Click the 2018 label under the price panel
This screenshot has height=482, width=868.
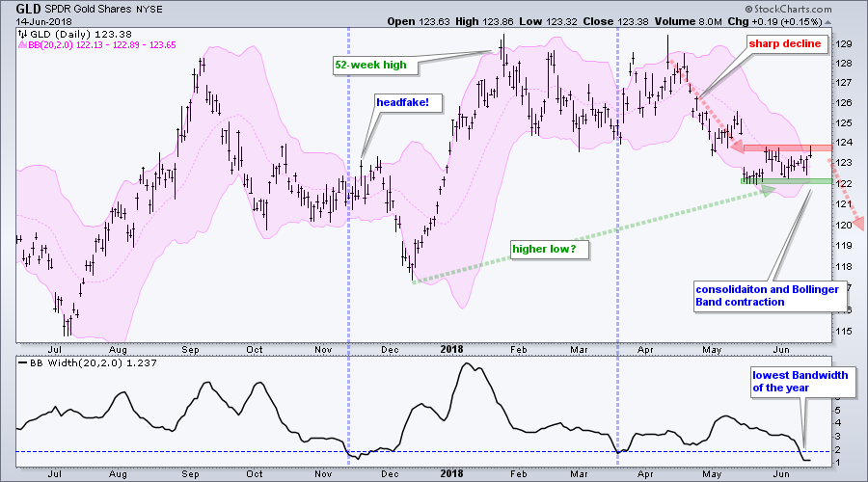pyautogui.click(x=451, y=349)
